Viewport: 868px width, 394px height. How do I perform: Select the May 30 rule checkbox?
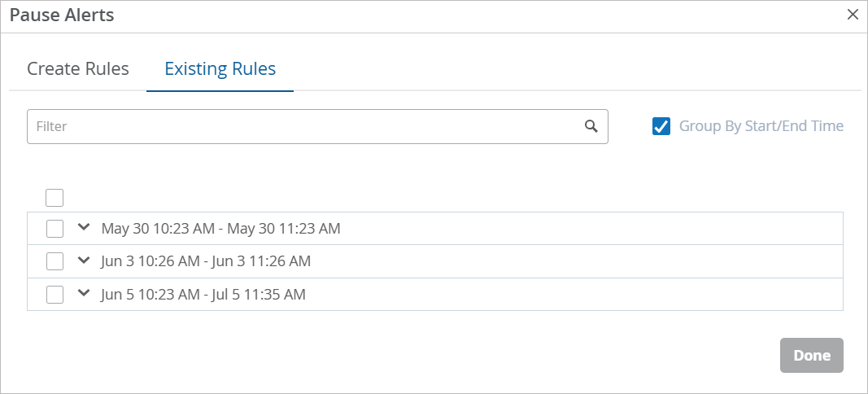55,229
